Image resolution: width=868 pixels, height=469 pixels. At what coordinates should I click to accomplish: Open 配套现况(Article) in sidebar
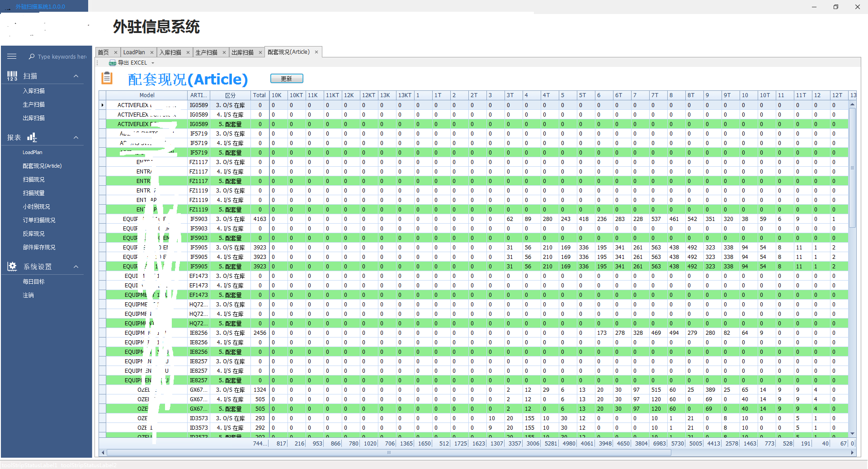(42, 166)
